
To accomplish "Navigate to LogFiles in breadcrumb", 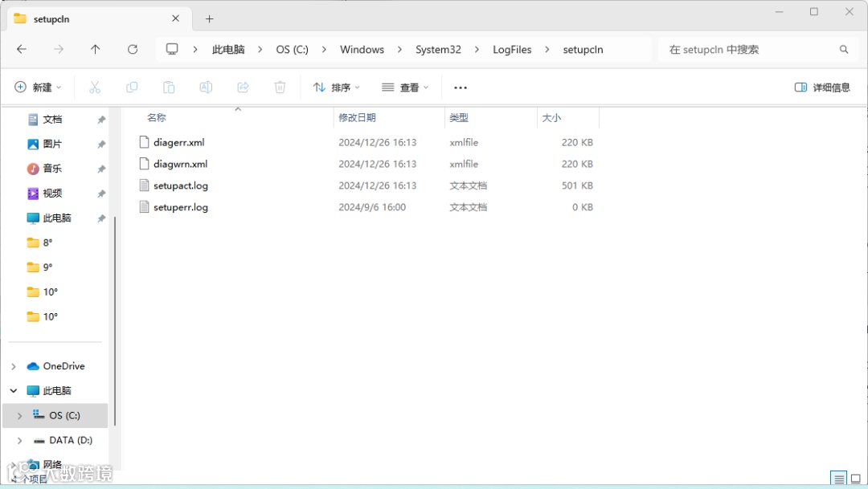I will pyautogui.click(x=512, y=49).
